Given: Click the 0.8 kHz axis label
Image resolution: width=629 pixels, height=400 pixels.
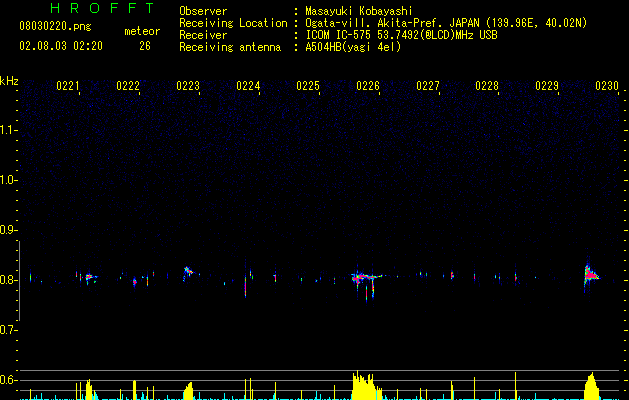Looking at the screenshot, I should 8,280.
